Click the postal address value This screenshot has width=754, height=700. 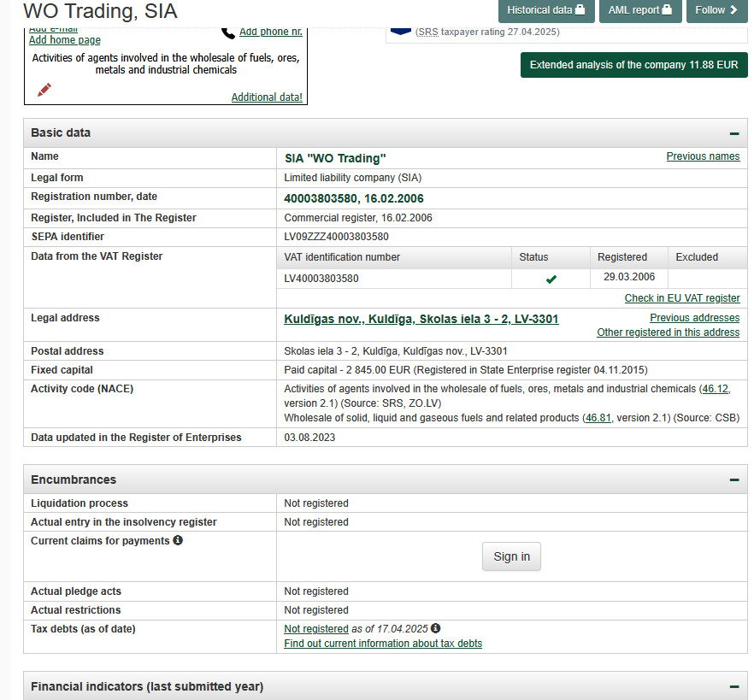(x=396, y=351)
